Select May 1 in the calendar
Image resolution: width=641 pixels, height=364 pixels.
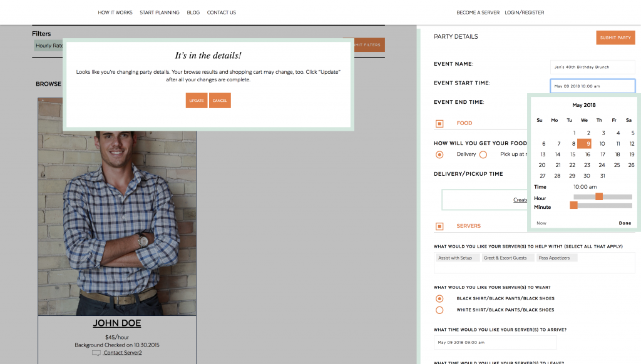click(574, 133)
